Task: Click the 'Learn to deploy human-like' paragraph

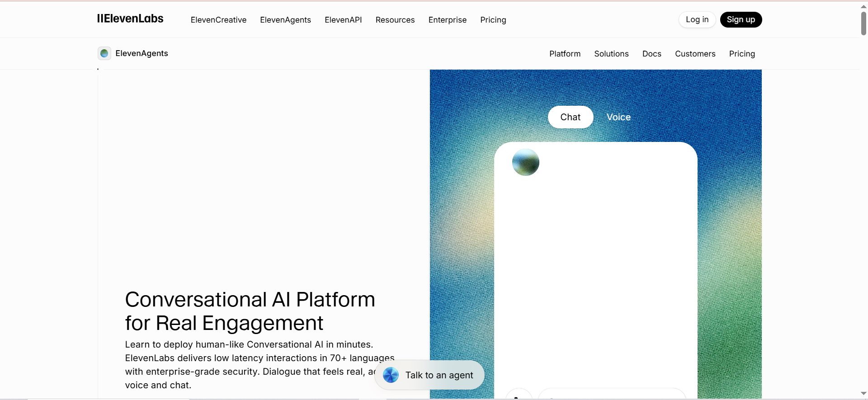Action: pyautogui.click(x=259, y=365)
